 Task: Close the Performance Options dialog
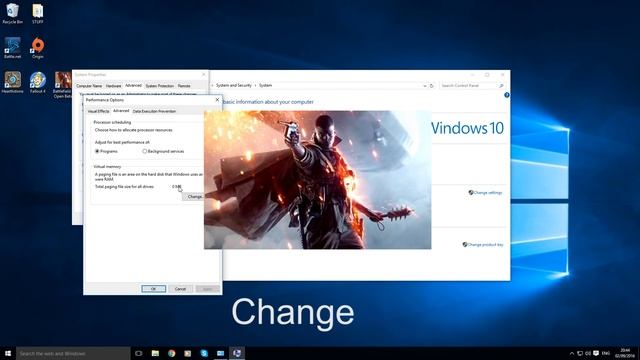click(x=217, y=100)
